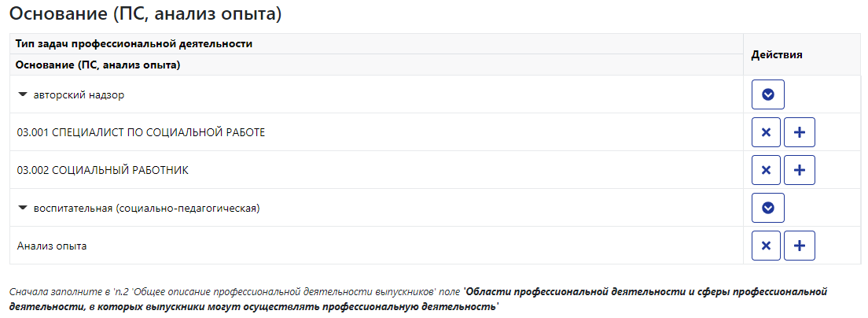868x318 pixels.
Task: Click the Анализ опыта row label
Action: tap(51, 246)
